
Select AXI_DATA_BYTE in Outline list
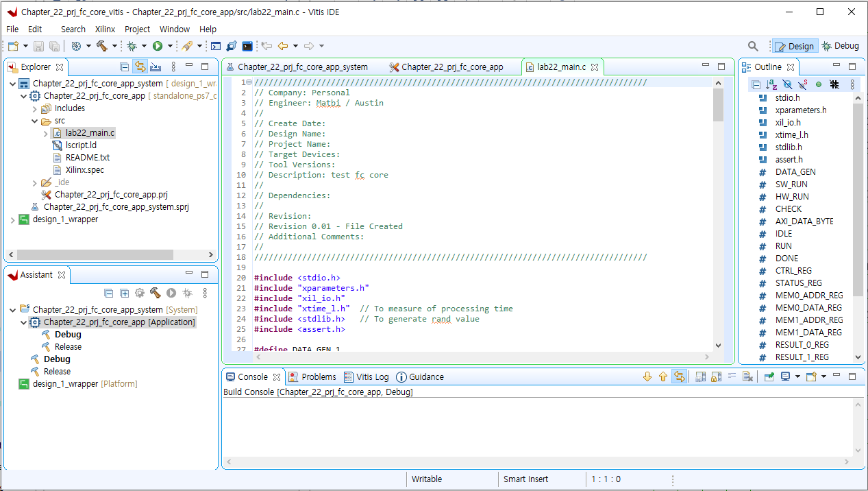[x=804, y=221]
